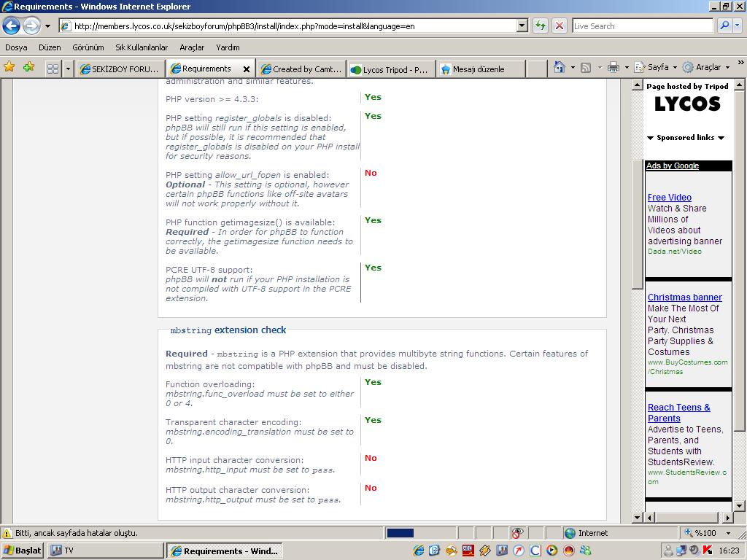This screenshot has width=747, height=560.
Task: Launch Internet Explorer from quick launch
Action: click(x=419, y=551)
